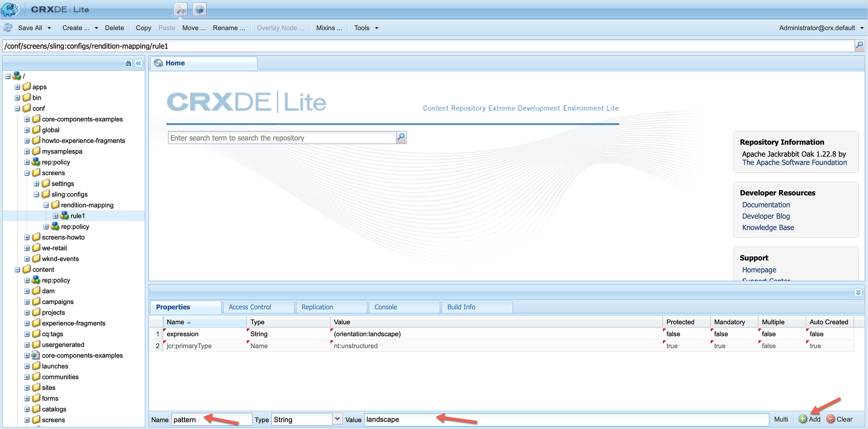
Task: Open the Type String dropdown
Action: coord(337,419)
